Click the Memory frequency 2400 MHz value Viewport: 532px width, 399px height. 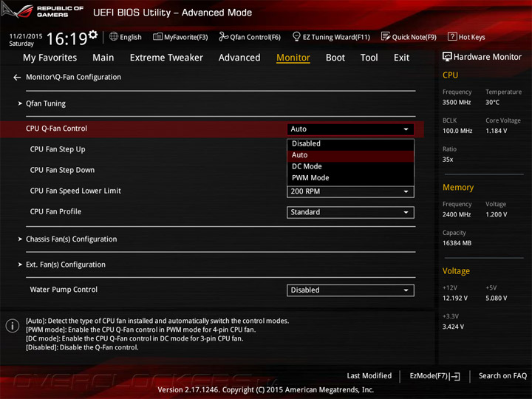click(457, 215)
